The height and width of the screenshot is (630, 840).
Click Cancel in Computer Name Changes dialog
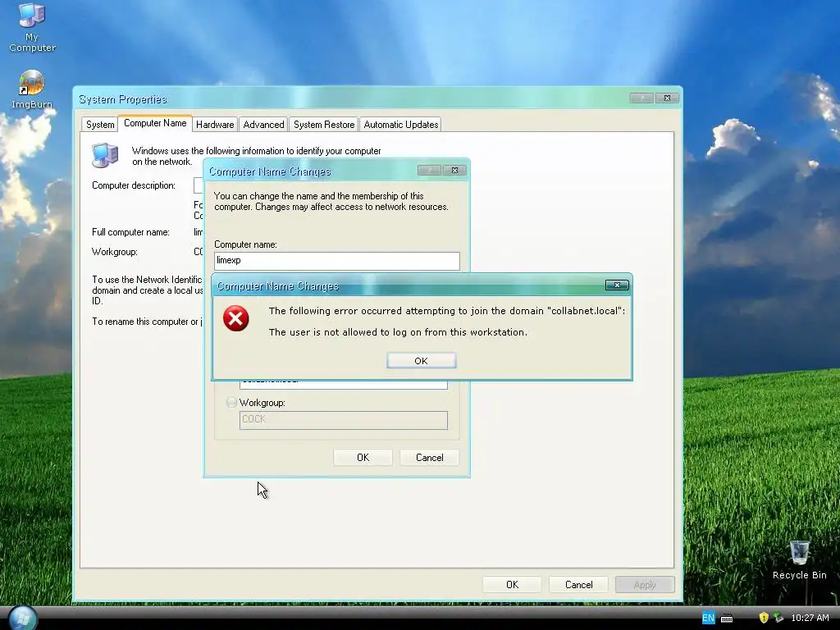430,458
